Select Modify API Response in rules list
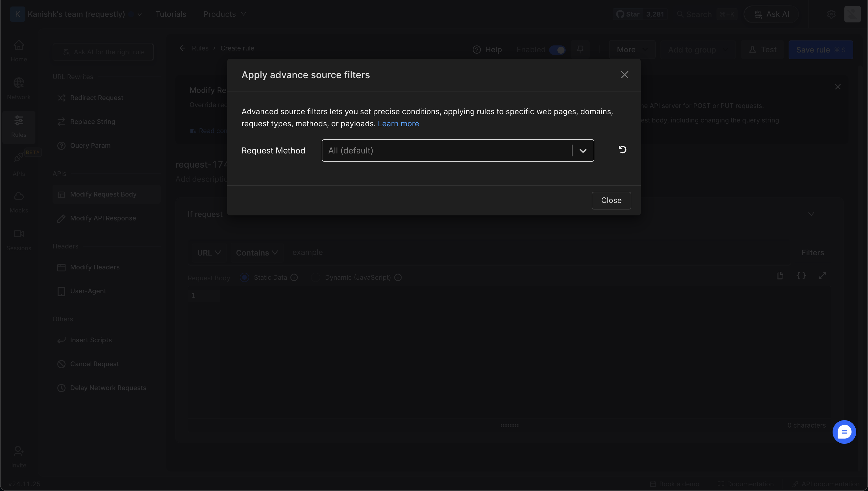Image resolution: width=868 pixels, height=491 pixels. [x=103, y=218]
